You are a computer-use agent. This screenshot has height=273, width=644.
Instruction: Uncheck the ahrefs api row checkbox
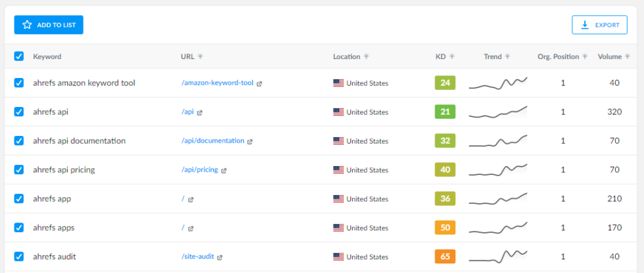click(x=19, y=112)
